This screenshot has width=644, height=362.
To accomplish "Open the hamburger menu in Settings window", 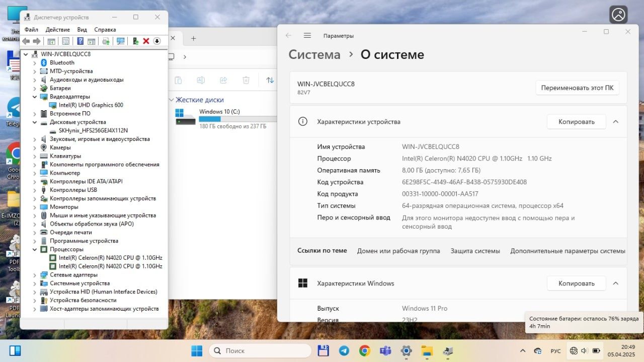I will [307, 36].
